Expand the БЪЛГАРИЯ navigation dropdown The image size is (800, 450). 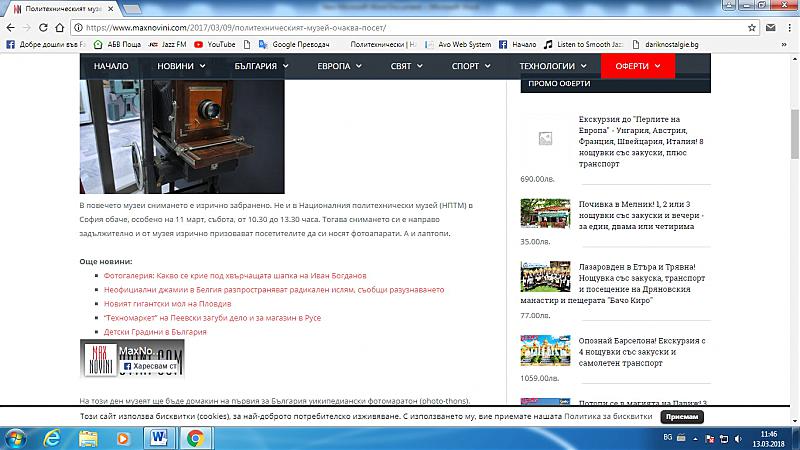pos(260,66)
